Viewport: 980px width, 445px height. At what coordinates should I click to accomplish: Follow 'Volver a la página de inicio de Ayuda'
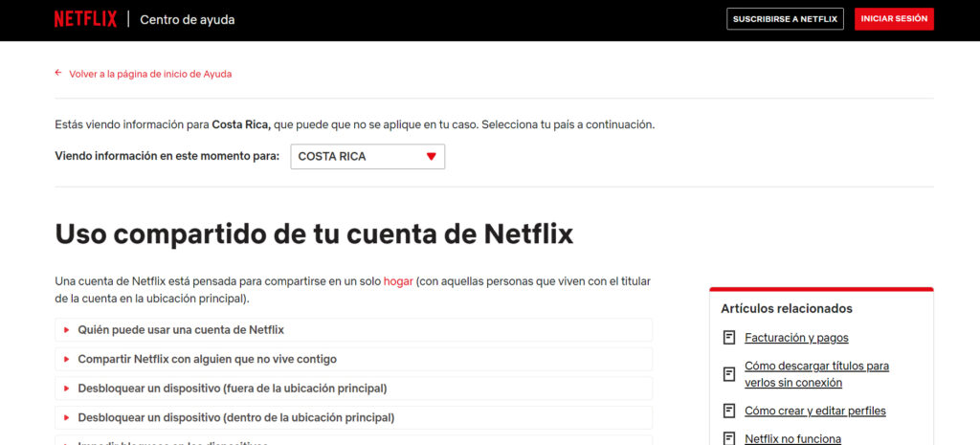pos(150,74)
